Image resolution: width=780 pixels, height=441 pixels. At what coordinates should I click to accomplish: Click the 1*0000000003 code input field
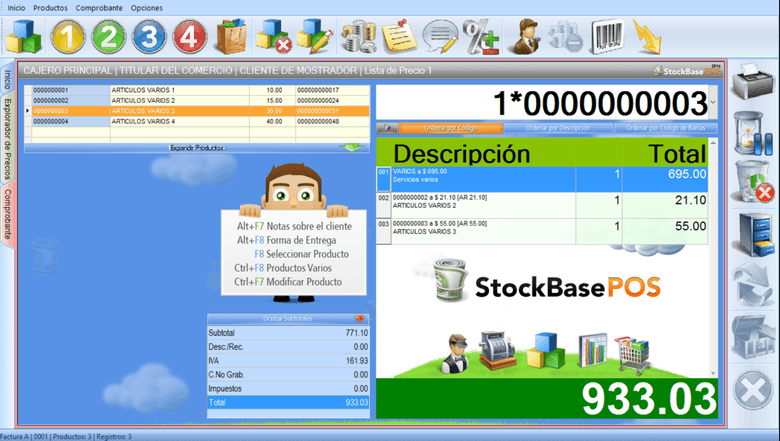542,103
